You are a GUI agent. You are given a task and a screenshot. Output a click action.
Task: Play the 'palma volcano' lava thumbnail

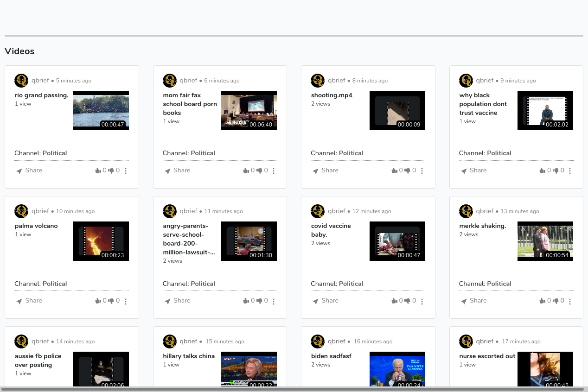pos(101,241)
